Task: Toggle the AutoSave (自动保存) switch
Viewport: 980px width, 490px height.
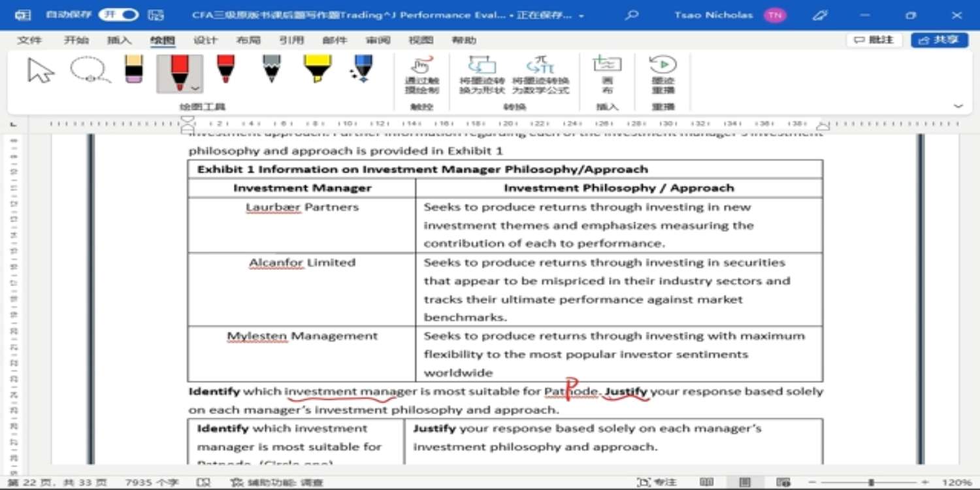Action: (x=118, y=14)
